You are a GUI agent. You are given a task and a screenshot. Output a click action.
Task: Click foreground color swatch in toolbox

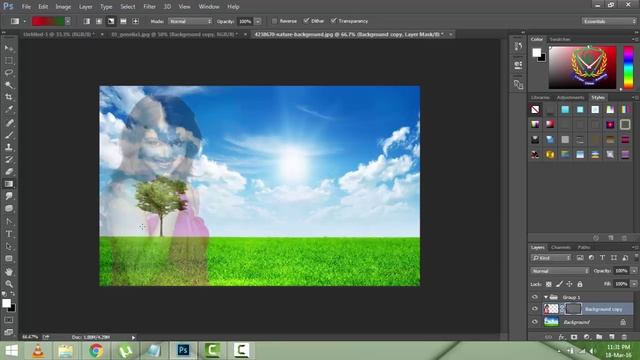pos(6,303)
